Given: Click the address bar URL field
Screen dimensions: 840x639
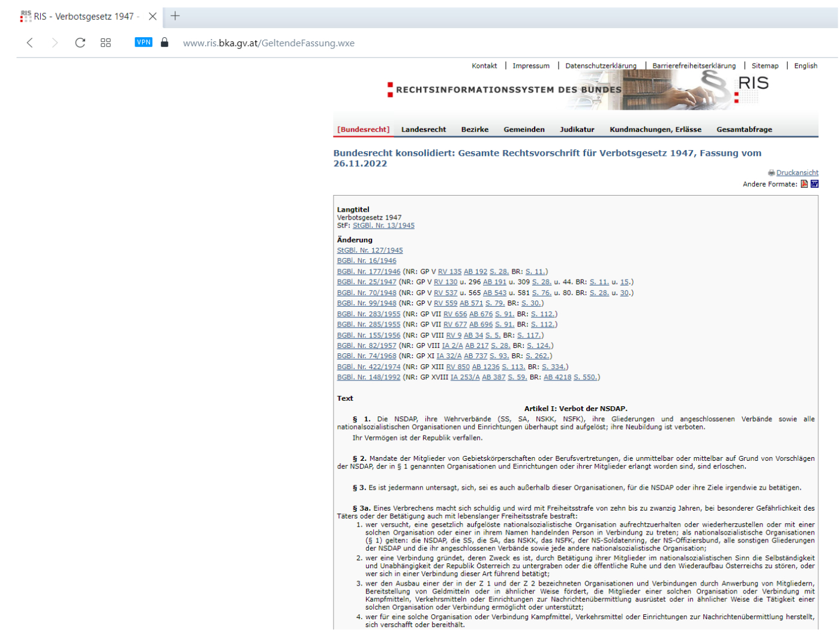Looking at the screenshot, I should (269, 43).
